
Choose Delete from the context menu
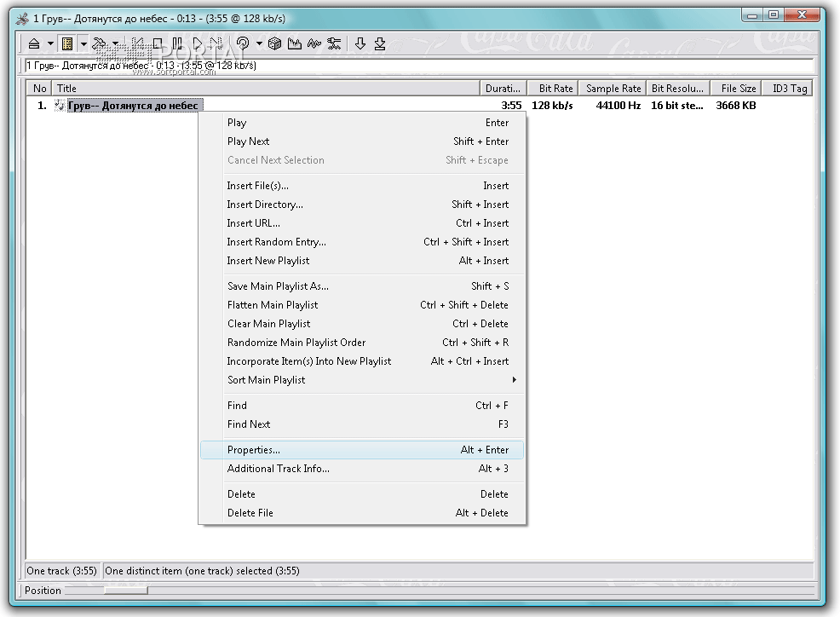pyautogui.click(x=362, y=494)
